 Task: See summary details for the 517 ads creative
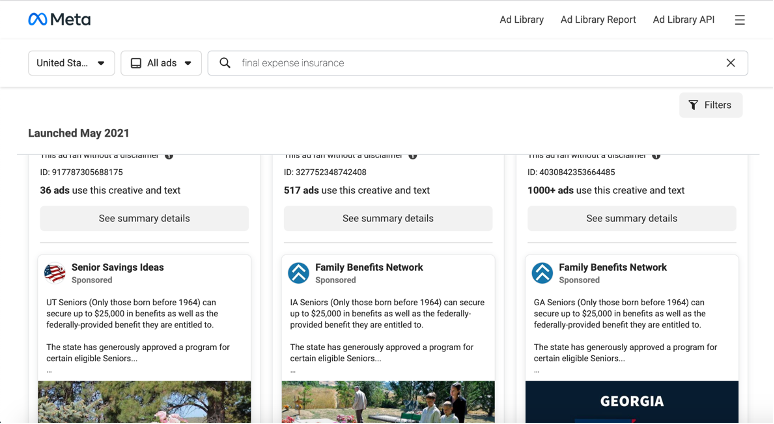click(388, 218)
